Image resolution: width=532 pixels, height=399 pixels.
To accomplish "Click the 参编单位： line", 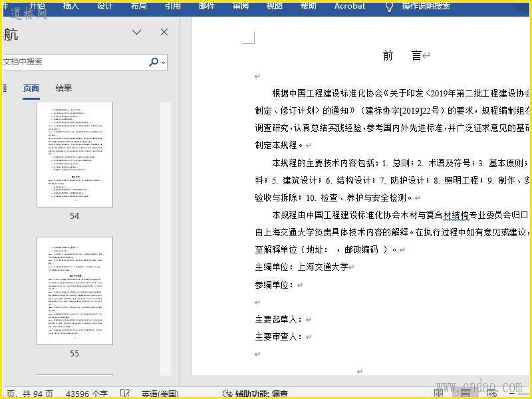I will [x=274, y=285].
